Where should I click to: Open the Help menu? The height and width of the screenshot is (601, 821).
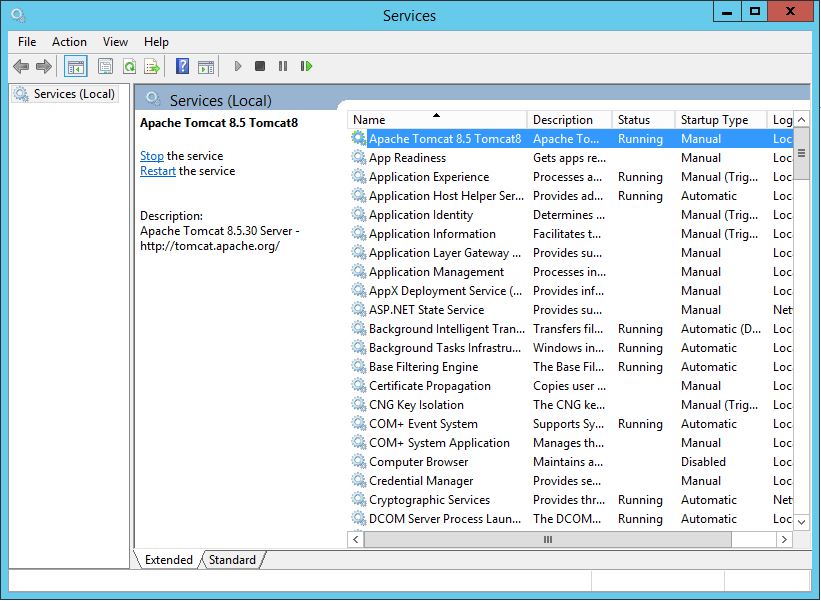coord(156,42)
